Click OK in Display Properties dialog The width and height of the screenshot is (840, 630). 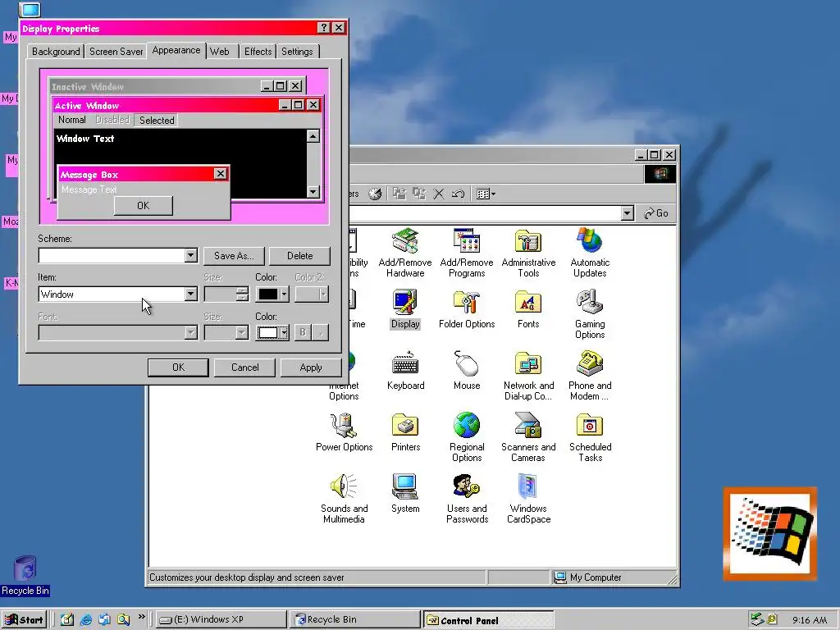point(178,367)
